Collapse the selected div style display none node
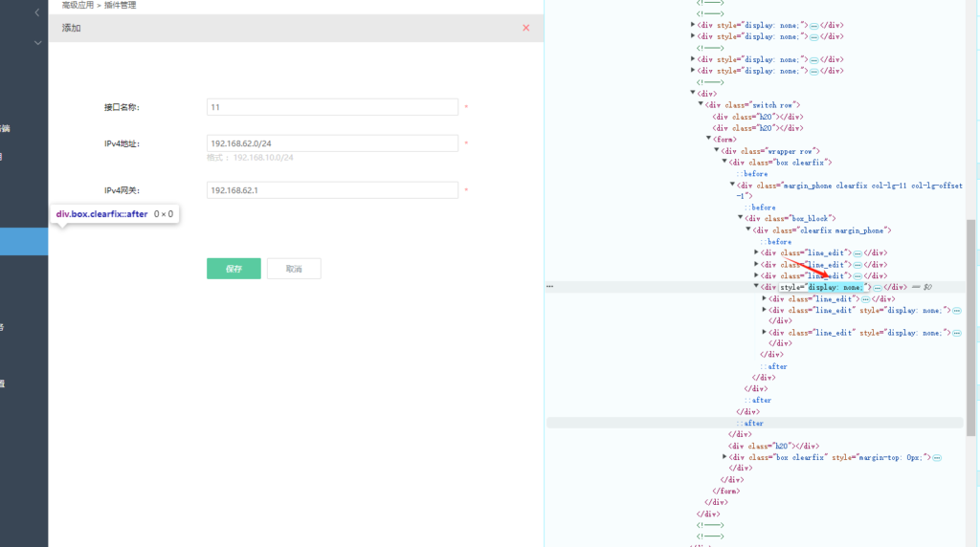 [756, 287]
